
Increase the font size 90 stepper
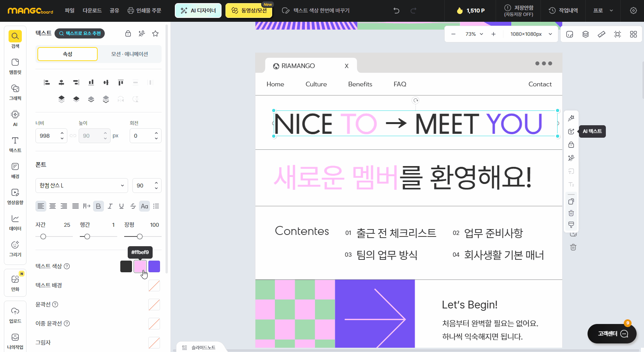point(156,183)
